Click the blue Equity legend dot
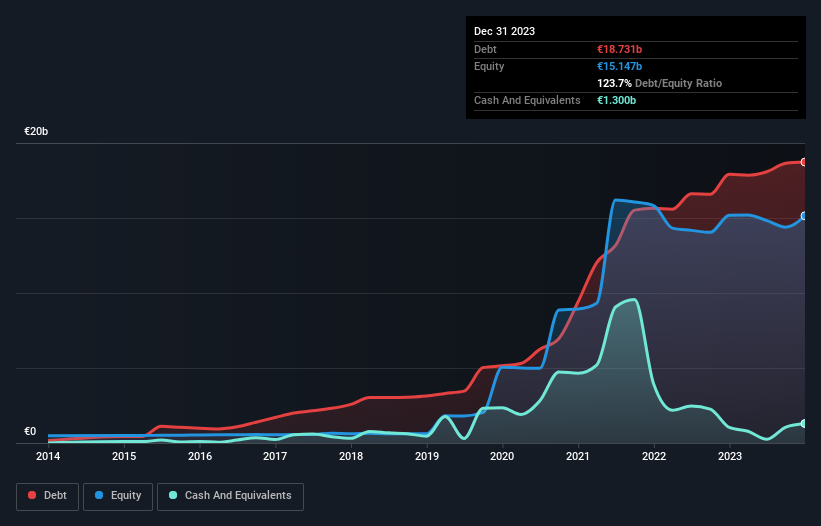This screenshot has height=526, width=821. point(99,495)
